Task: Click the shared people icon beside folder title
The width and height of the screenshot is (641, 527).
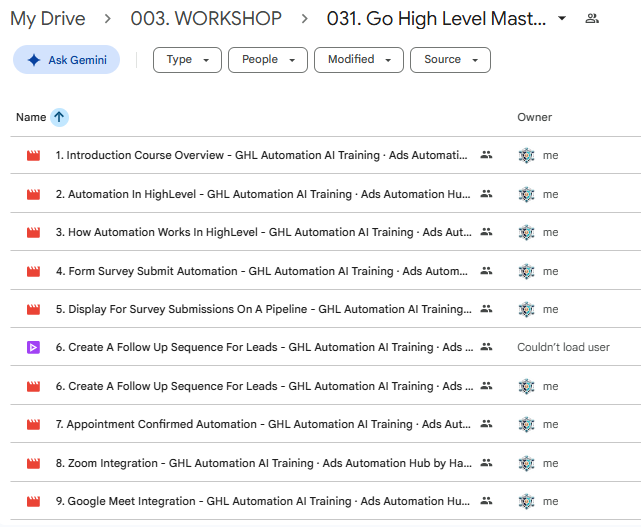Action: (592, 18)
